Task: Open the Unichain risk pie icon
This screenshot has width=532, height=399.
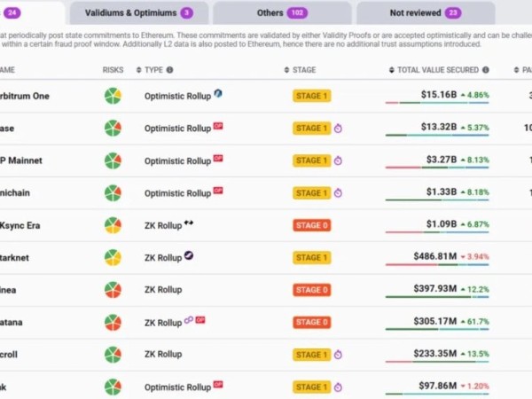Action: (x=113, y=193)
